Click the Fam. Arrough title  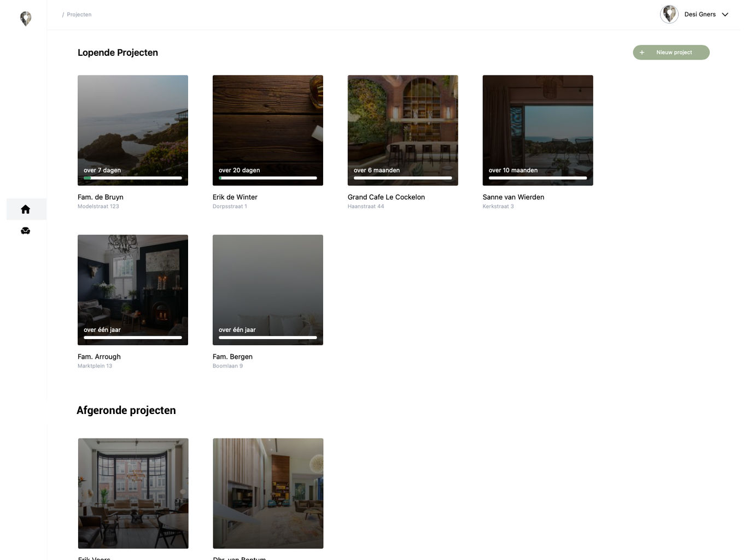(99, 357)
